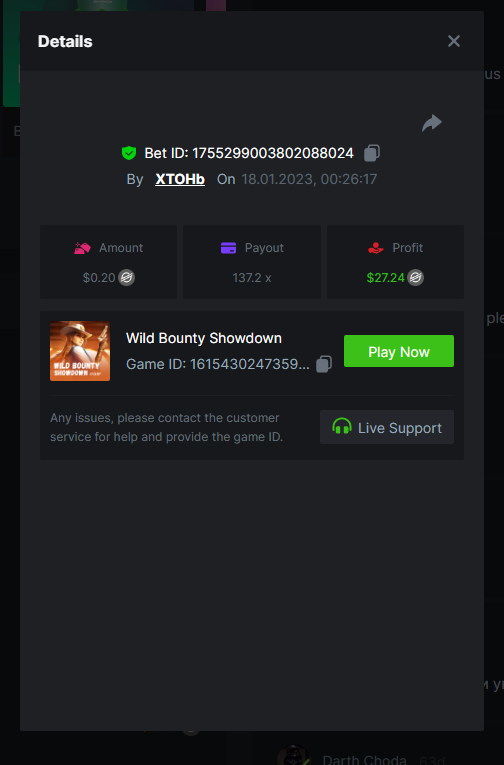Click the Play Now button
The image size is (504, 765).
point(399,351)
